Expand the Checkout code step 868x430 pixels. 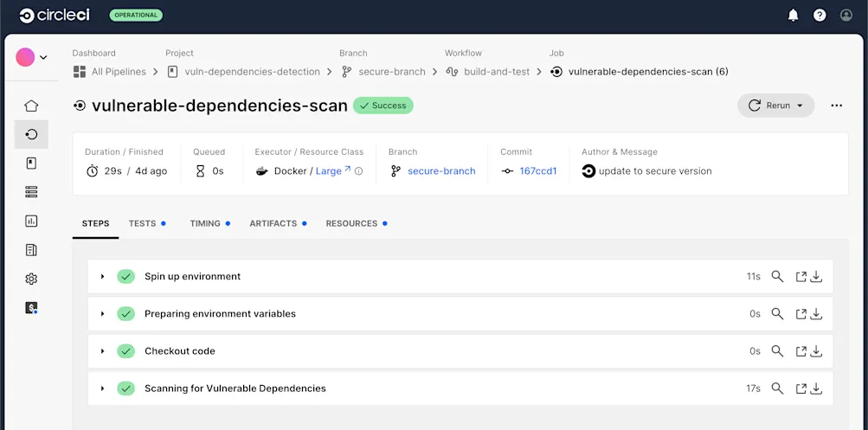(102, 351)
